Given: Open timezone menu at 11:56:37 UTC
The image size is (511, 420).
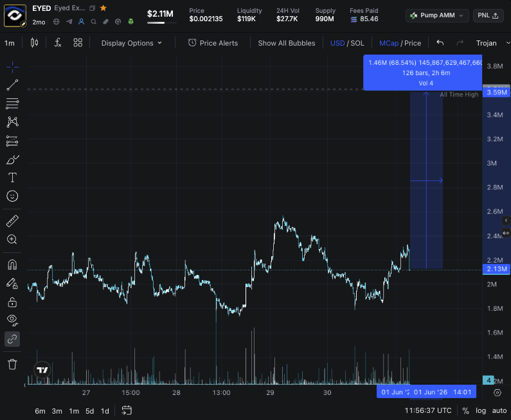Looking at the screenshot, I should click(x=428, y=410).
